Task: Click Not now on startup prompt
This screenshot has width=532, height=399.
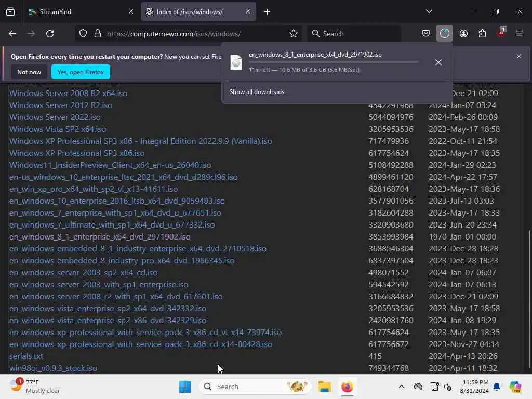Action: (x=29, y=72)
